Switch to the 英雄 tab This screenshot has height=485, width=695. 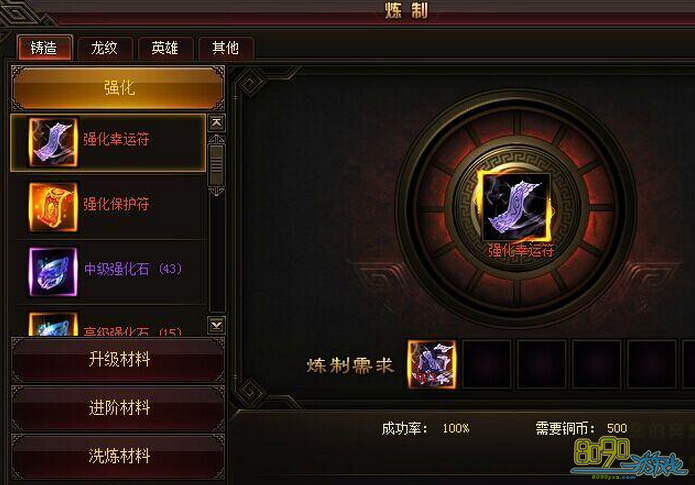(x=165, y=48)
